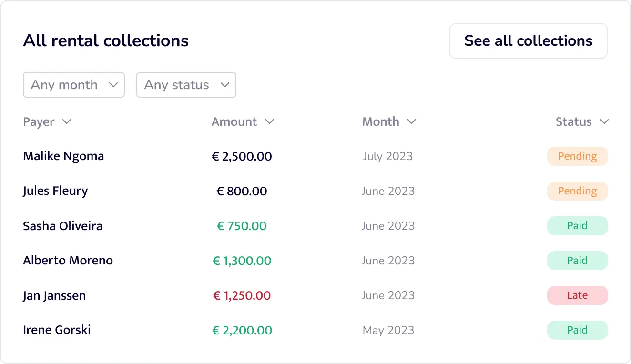631x364 pixels.
Task: Click the Late badge for Jan Janssen
Action: click(x=577, y=295)
